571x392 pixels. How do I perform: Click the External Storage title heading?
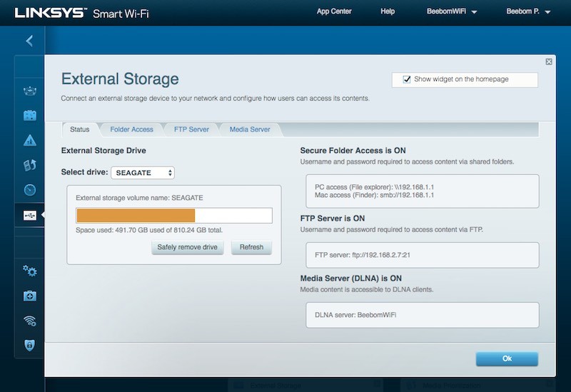(120, 79)
